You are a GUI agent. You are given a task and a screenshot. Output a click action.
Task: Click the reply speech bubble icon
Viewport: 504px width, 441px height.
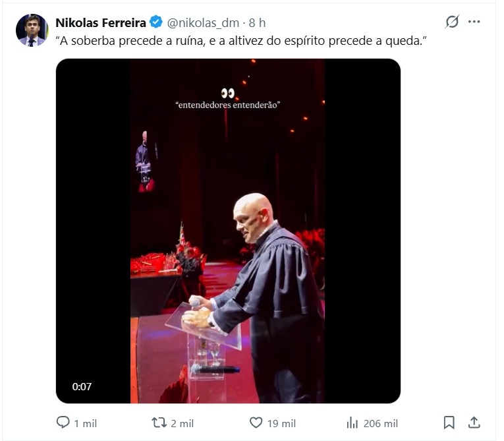click(63, 423)
